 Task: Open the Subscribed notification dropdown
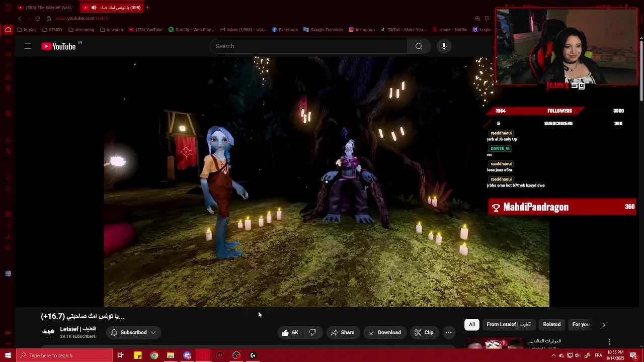click(133, 332)
